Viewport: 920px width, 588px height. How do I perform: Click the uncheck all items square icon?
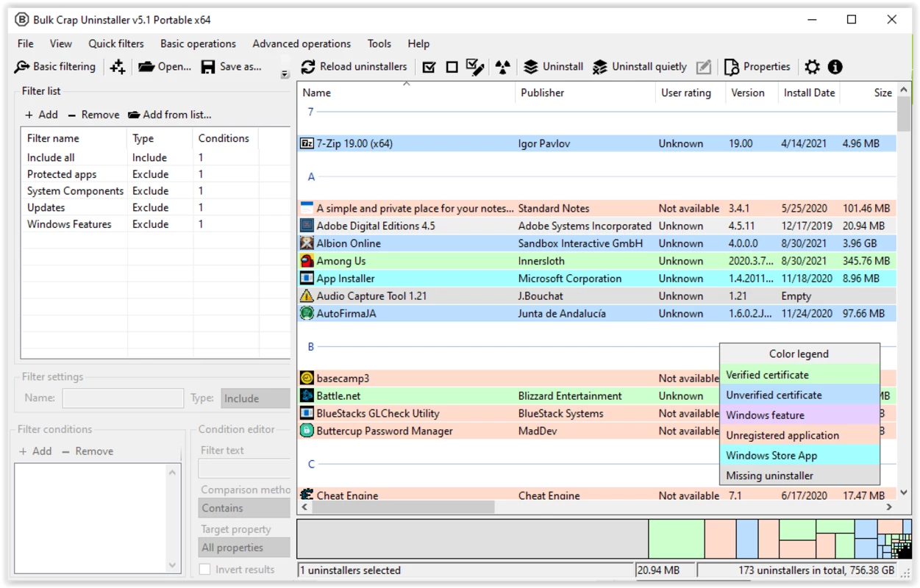click(x=452, y=67)
